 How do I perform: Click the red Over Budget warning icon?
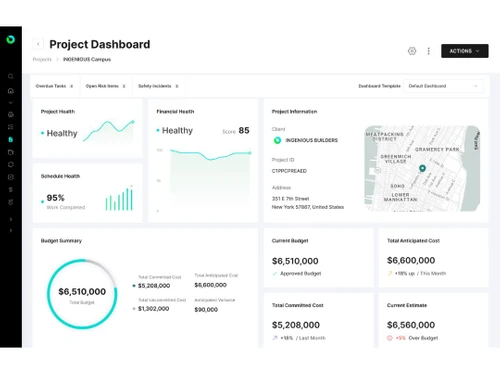click(x=390, y=338)
